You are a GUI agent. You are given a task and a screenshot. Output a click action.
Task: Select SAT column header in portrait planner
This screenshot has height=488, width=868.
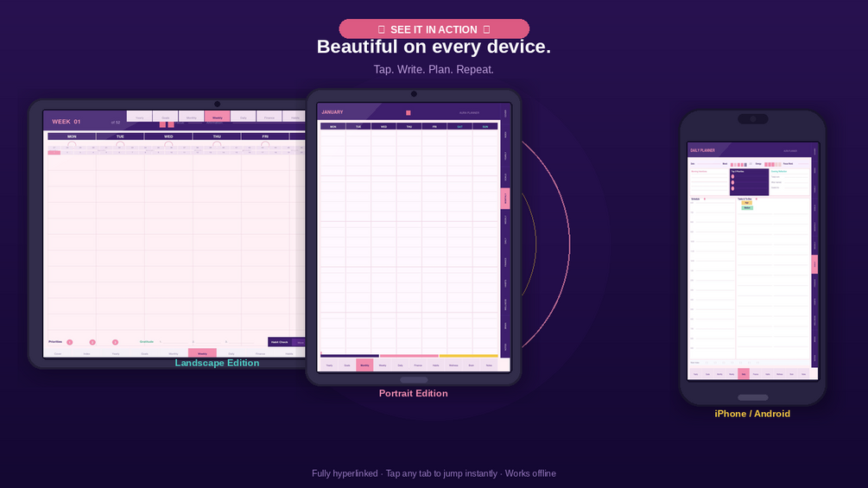(x=460, y=127)
